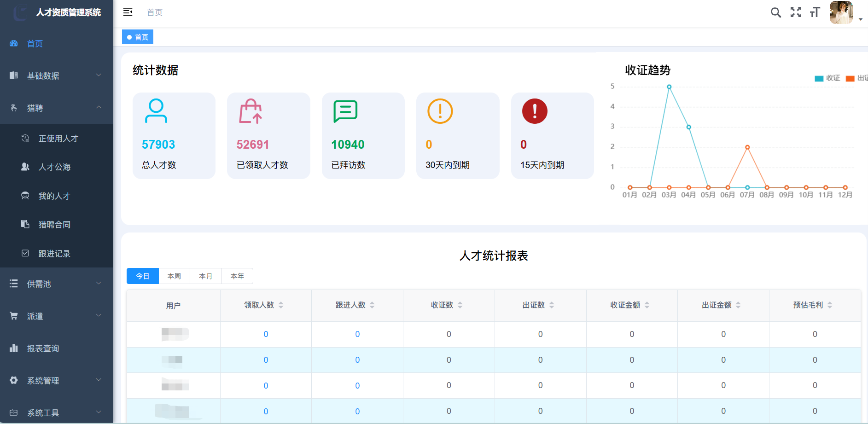Select the 首页 page tag tab
The image size is (868, 424).
pyautogui.click(x=138, y=37)
